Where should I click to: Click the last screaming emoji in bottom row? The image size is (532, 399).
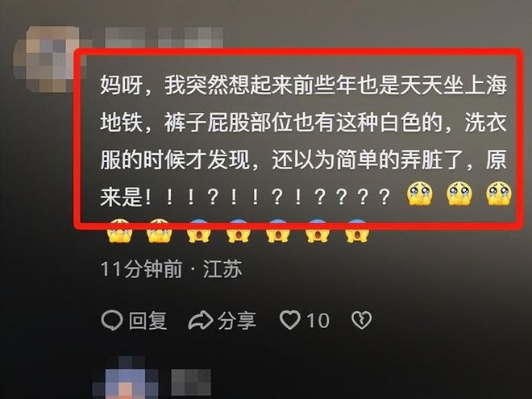click(357, 231)
